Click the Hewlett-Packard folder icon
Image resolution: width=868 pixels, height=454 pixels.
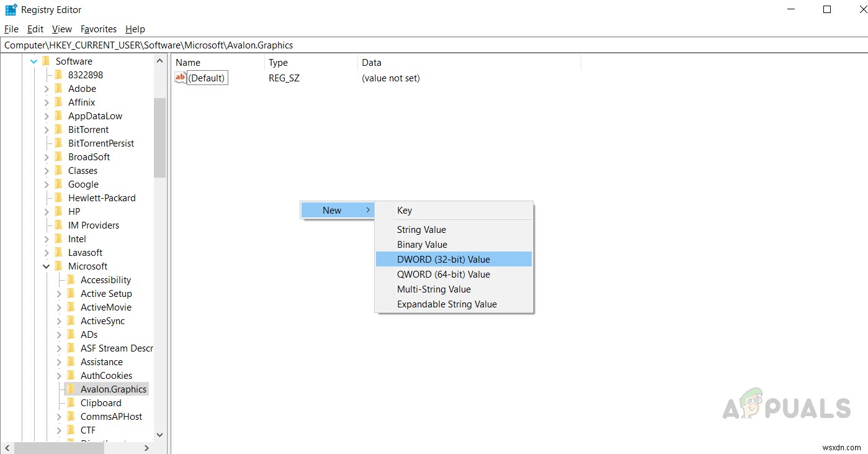pyautogui.click(x=58, y=197)
